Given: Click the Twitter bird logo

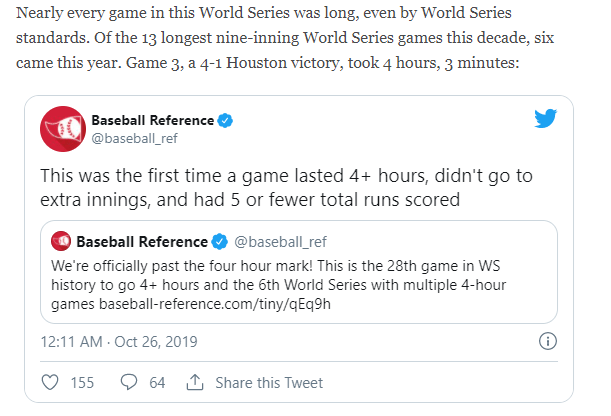Looking at the screenshot, I should [x=545, y=119].
